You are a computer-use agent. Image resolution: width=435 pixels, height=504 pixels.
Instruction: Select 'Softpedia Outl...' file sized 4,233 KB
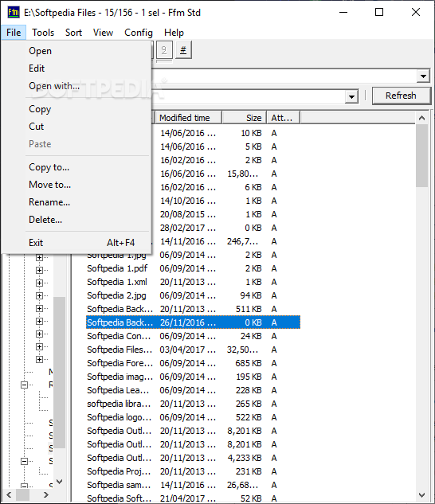tap(119, 458)
